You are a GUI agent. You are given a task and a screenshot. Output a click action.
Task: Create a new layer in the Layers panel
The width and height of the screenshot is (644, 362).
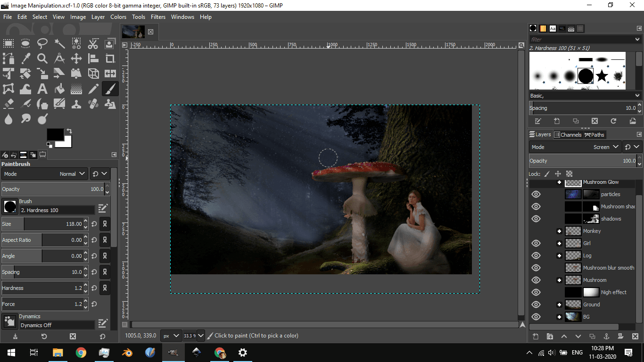pyautogui.click(x=535, y=337)
